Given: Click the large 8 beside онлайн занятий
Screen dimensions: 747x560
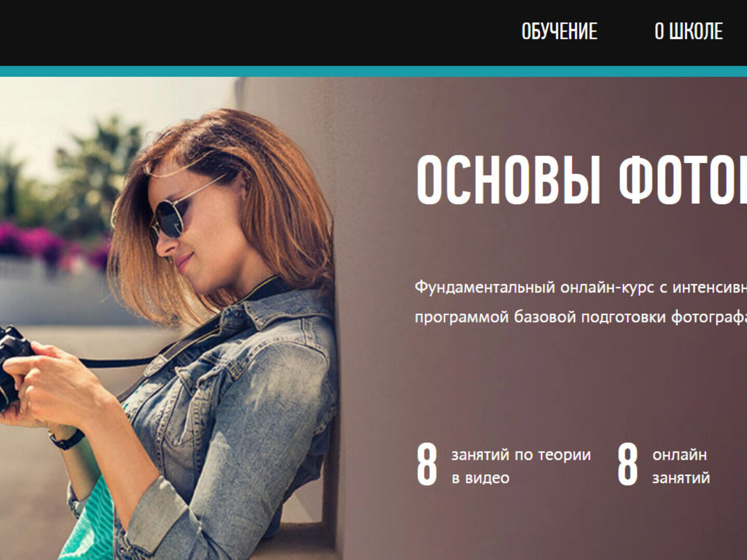Looking at the screenshot, I should pyautogui.click(x=627, y=465).
